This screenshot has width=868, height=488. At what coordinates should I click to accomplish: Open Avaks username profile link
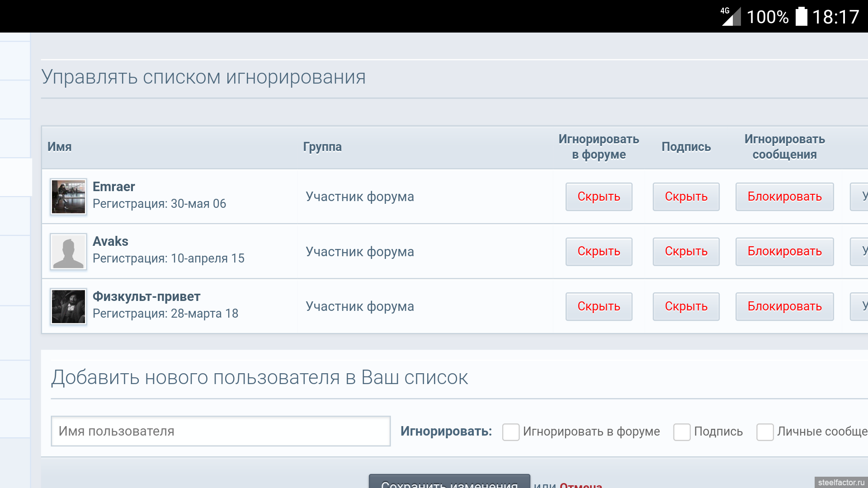110,241
